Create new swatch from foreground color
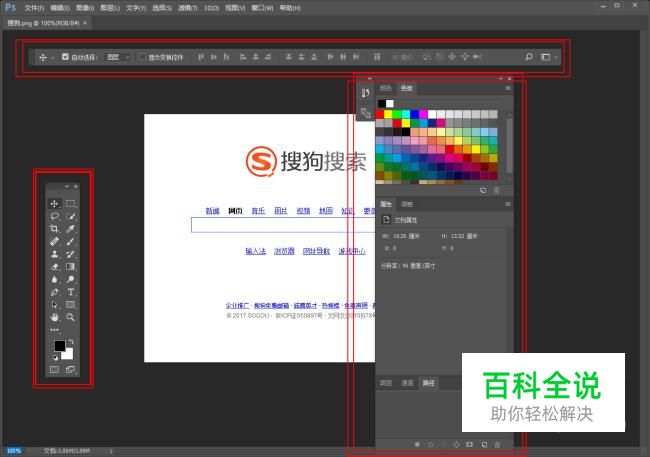Viewport: 650px width, 457px height. [483, 190]
